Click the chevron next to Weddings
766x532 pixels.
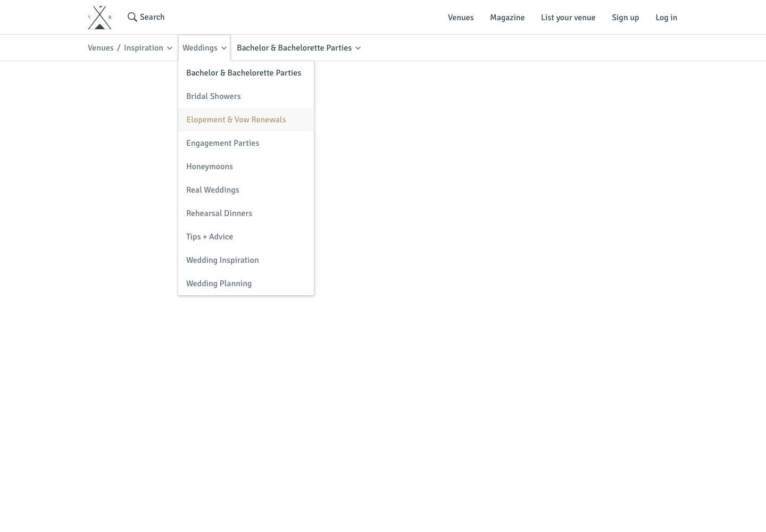pyautogui.click(x=224, y=48)
